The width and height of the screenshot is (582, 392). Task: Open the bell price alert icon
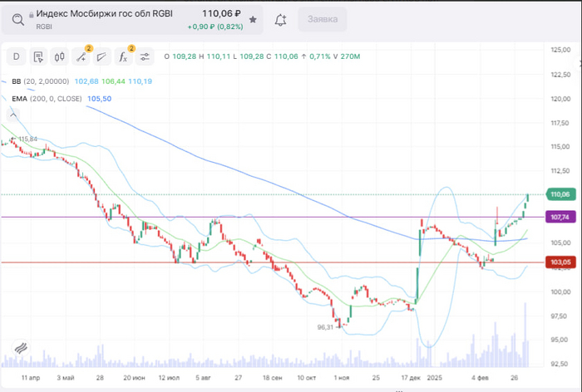point(280,19)
